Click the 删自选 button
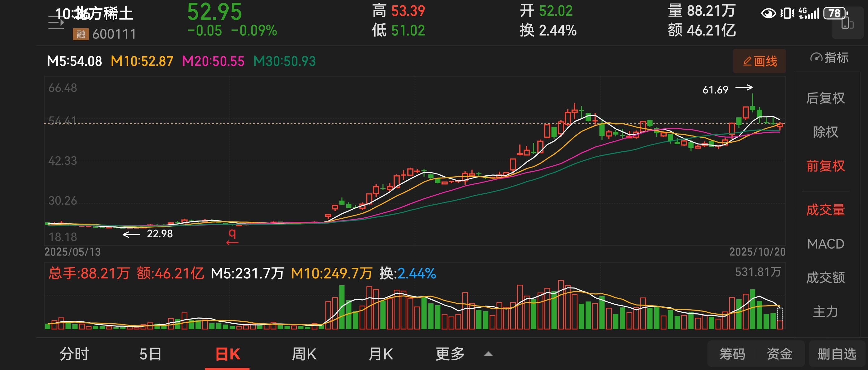This screenshot has width=868, height=370. coord(837,354)
